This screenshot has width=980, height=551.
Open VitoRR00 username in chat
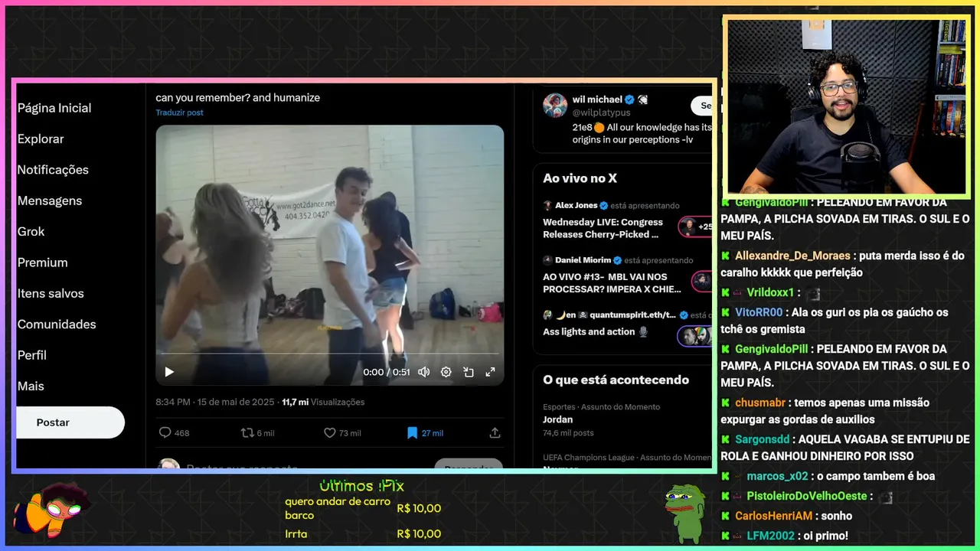click(759, 312)
